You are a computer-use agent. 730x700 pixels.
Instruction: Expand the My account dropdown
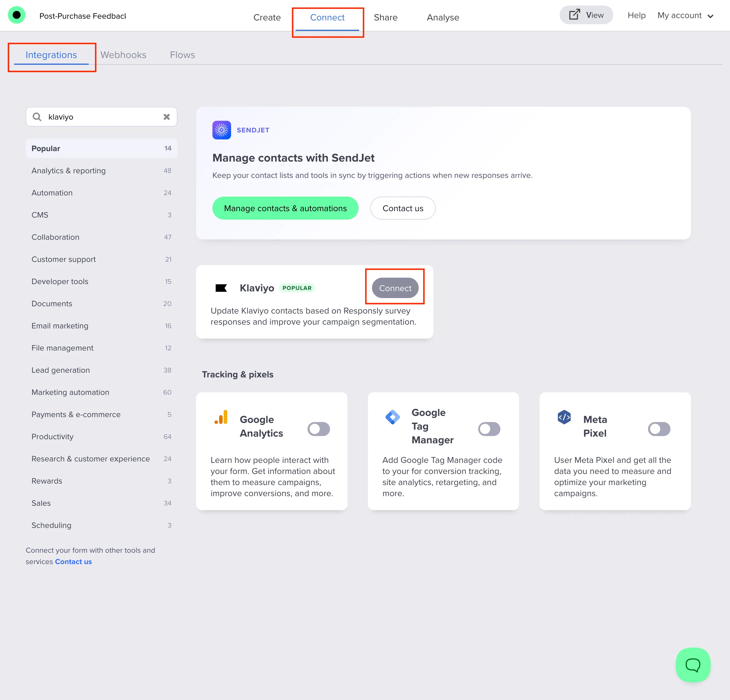pyautogui.click(x=685, y=16)
